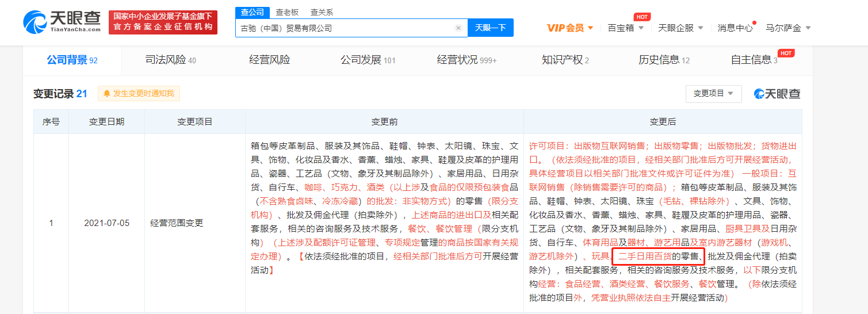Switch to the 经营风险 tab
This screenshot has height=314, width=868.
coord(269,60)
